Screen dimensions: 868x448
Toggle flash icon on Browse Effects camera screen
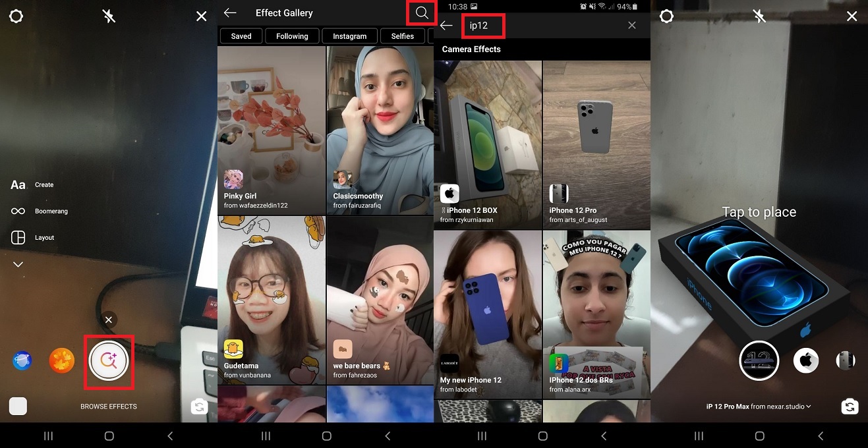click(x=109, y=16)
